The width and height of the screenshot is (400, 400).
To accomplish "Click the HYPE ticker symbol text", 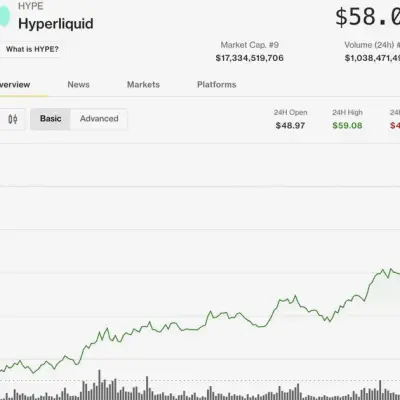I will coord(31,6).
